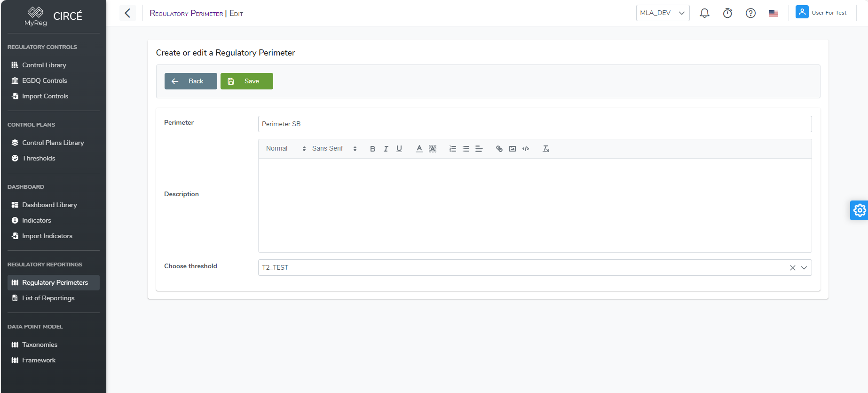Click the Back button
Viewport: 868px width, 393px height.
(190, 81)
